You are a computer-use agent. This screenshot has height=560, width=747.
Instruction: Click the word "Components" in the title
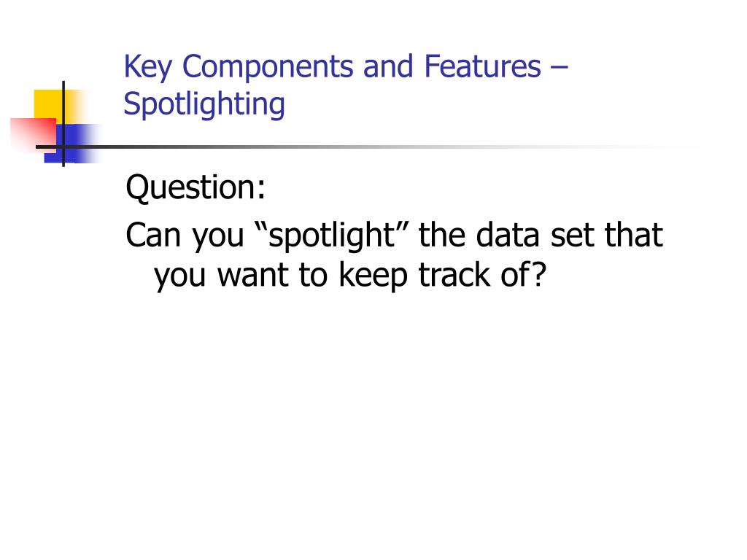click(268, 67)
